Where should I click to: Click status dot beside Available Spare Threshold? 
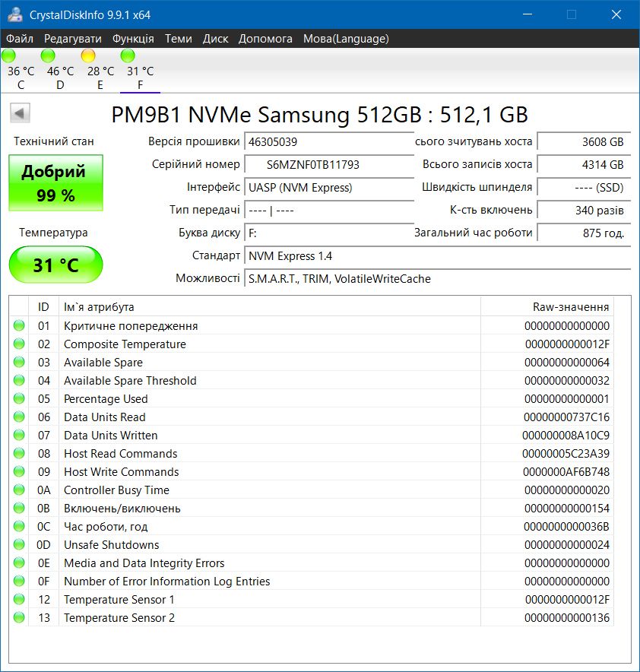[19, 380]
